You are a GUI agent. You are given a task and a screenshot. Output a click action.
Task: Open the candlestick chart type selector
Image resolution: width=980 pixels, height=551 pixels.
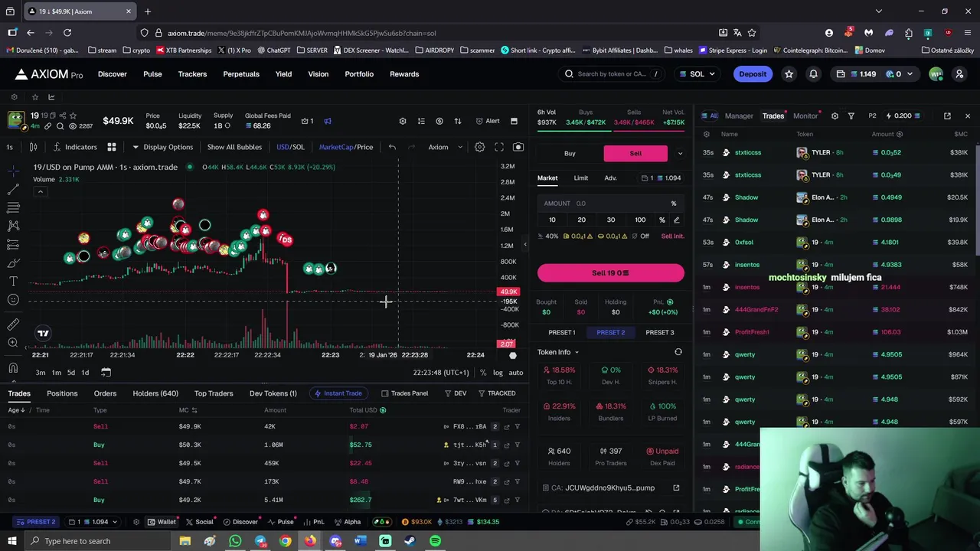(x=34, y=147)
